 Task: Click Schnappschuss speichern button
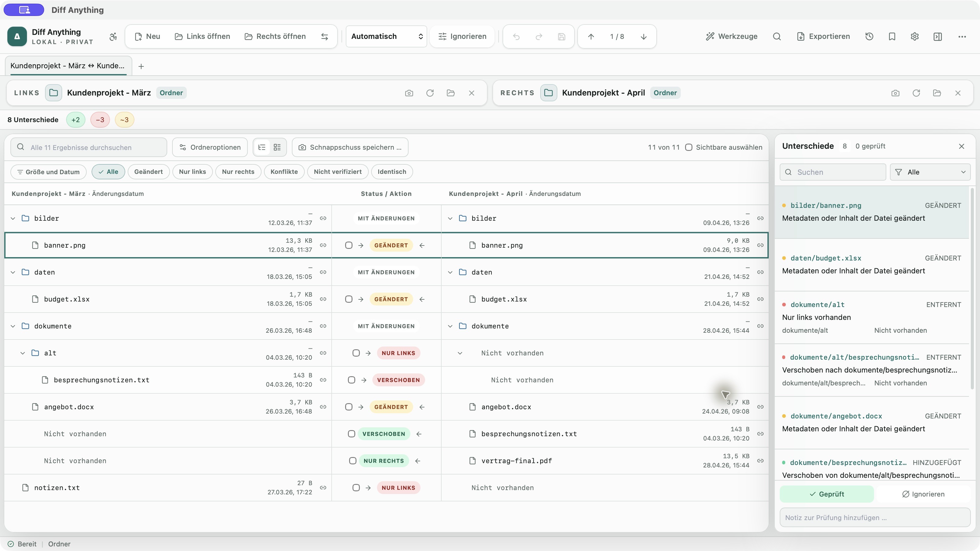(350, 147)
